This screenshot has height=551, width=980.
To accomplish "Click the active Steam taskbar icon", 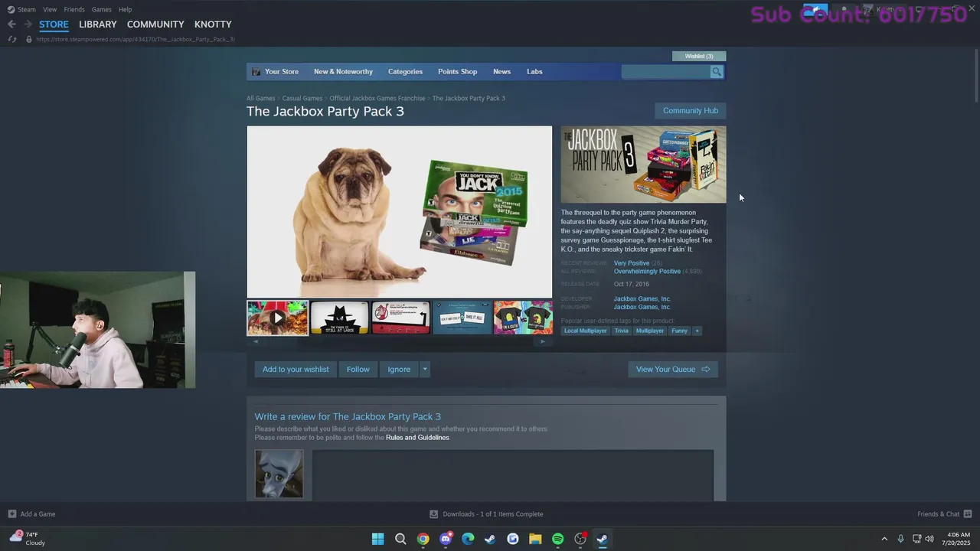I will pyautogui.click(x=603, y=539).
